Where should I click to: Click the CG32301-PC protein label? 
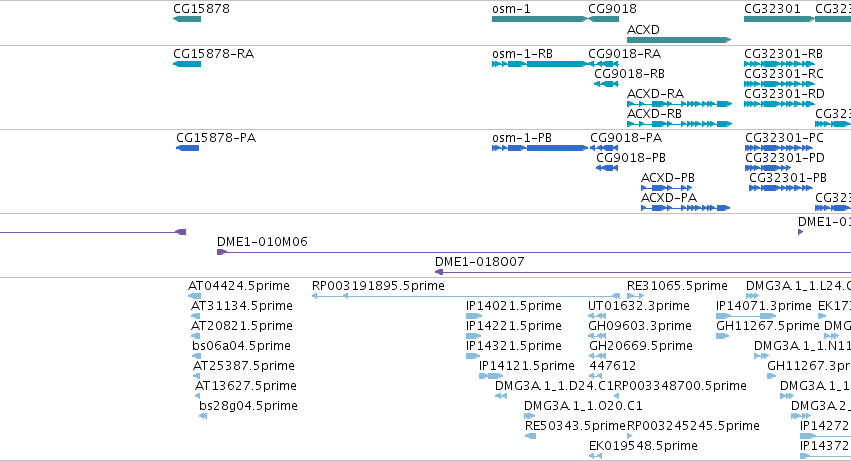[784, 138]
